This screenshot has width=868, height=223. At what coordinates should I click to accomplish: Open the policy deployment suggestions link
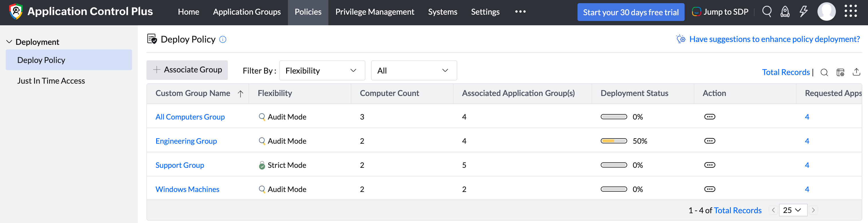click(774, 39)
